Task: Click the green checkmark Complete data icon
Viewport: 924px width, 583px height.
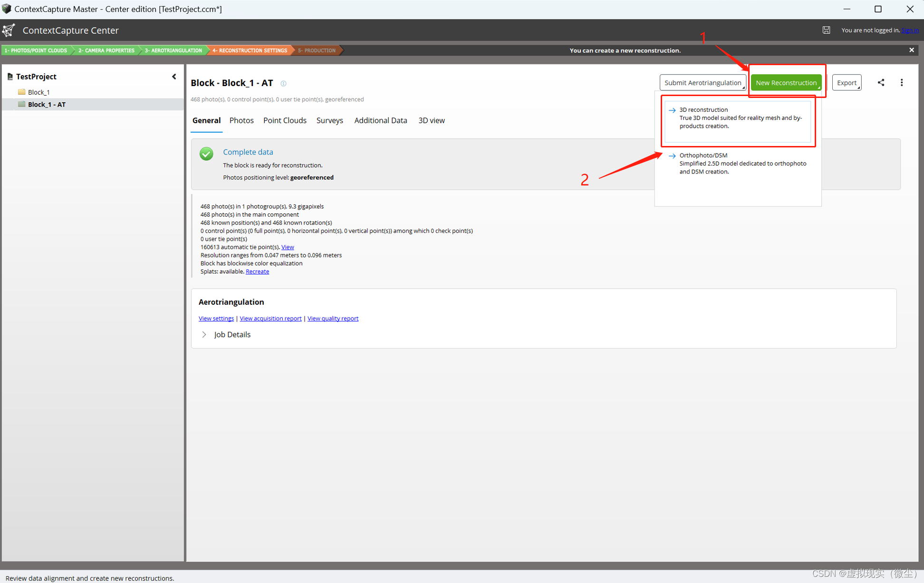Action: pyautogui.click(x=206, y=154)
